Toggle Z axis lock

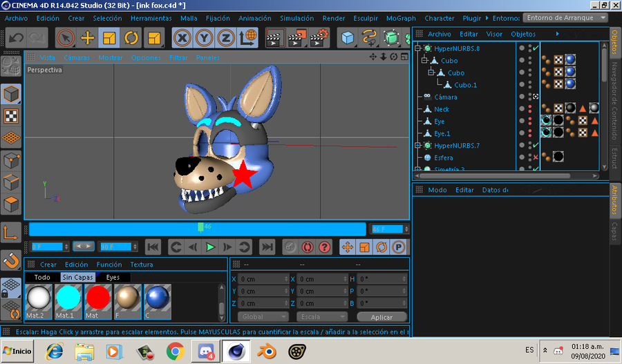[226, 38]
